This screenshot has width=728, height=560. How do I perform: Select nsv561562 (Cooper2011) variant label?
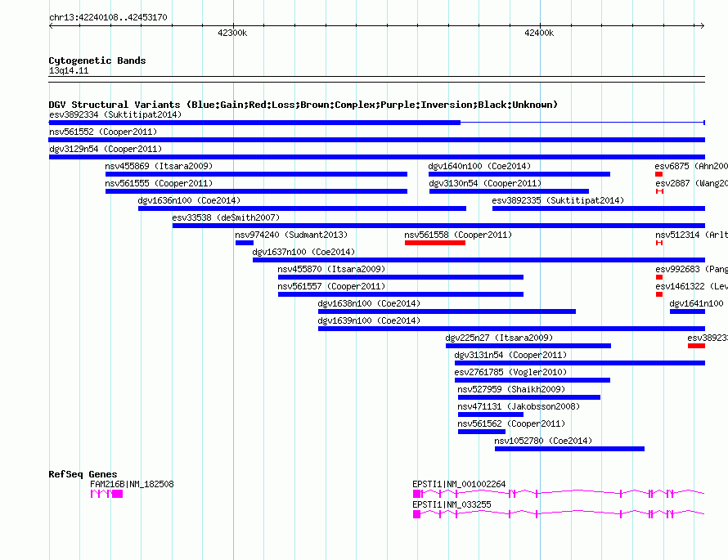(x=511, y=423)
